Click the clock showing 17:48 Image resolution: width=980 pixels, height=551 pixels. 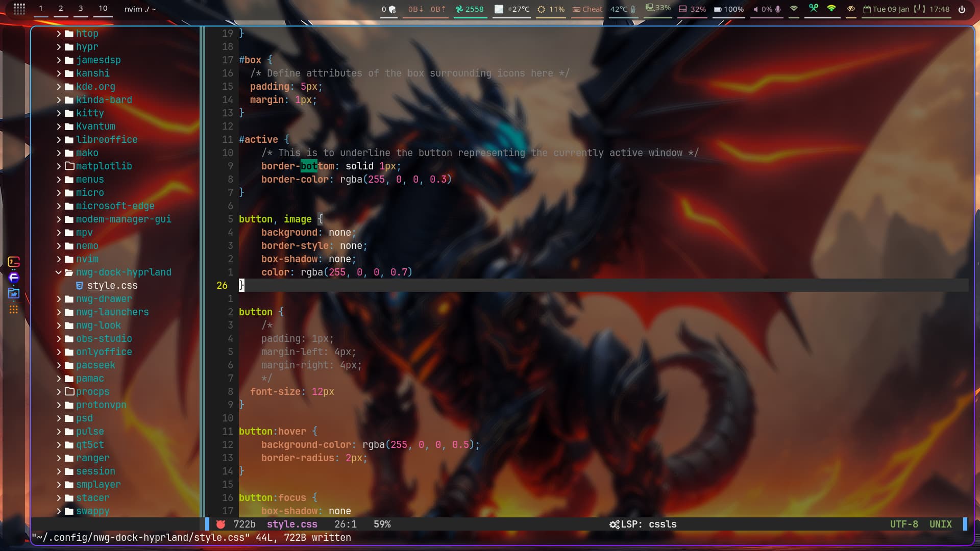click(939, 9)
